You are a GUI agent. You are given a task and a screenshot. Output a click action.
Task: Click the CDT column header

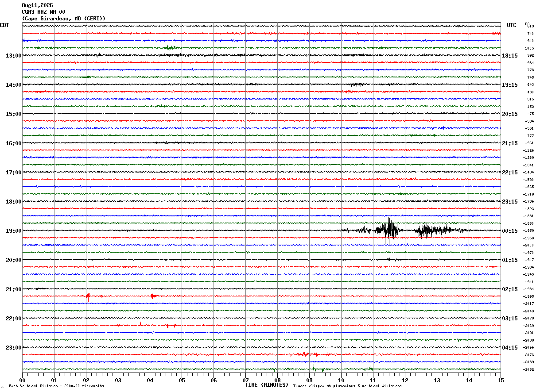4,25
